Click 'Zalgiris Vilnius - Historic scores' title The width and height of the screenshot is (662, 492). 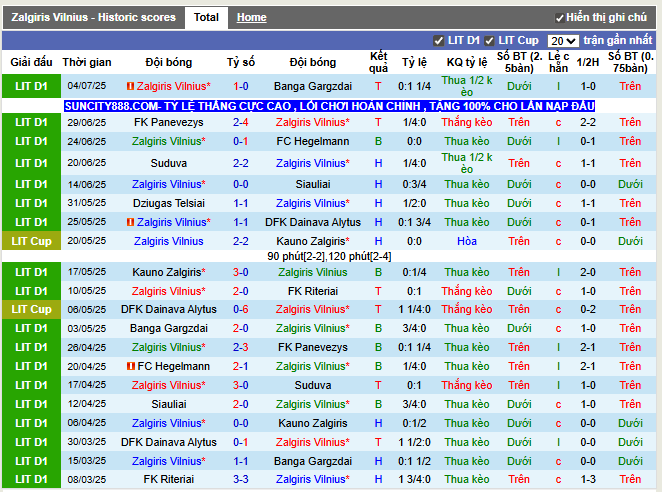(93, 17)
